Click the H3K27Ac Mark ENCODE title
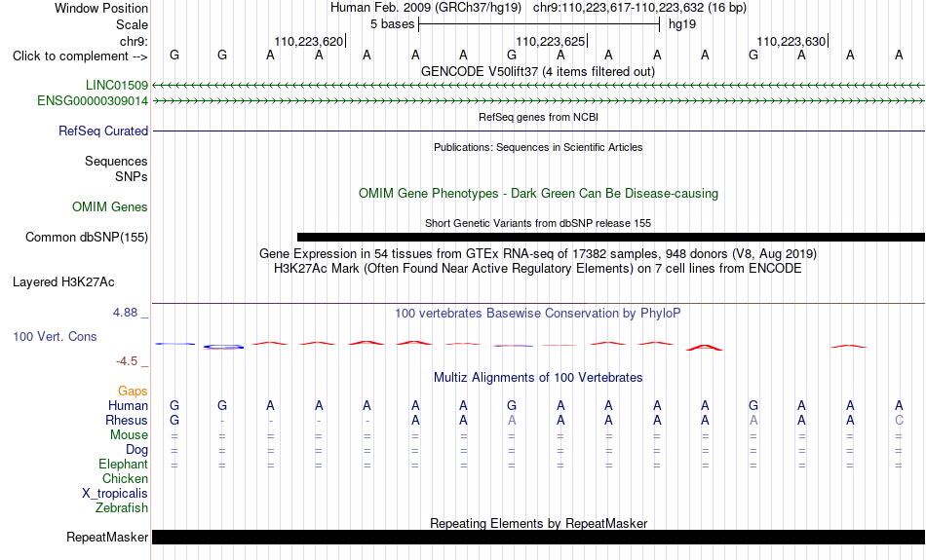Image resolution: width=926 pixels, height=560 pixels. tap(538, 269)
